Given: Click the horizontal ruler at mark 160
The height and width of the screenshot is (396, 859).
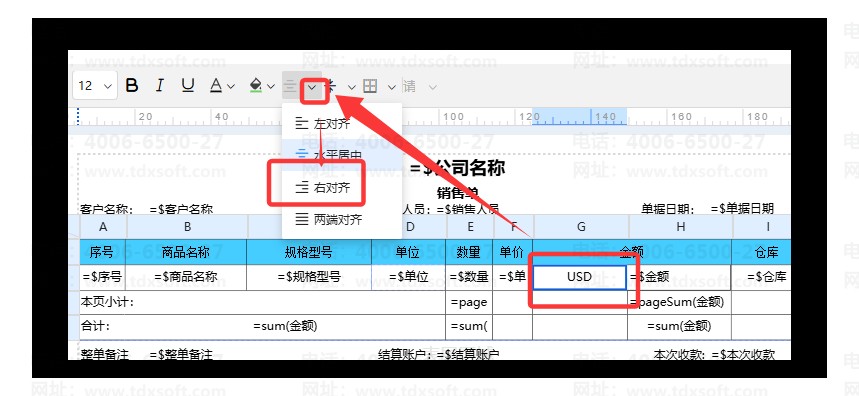Looking at the screenshot, I should click(x=682, y=117).
